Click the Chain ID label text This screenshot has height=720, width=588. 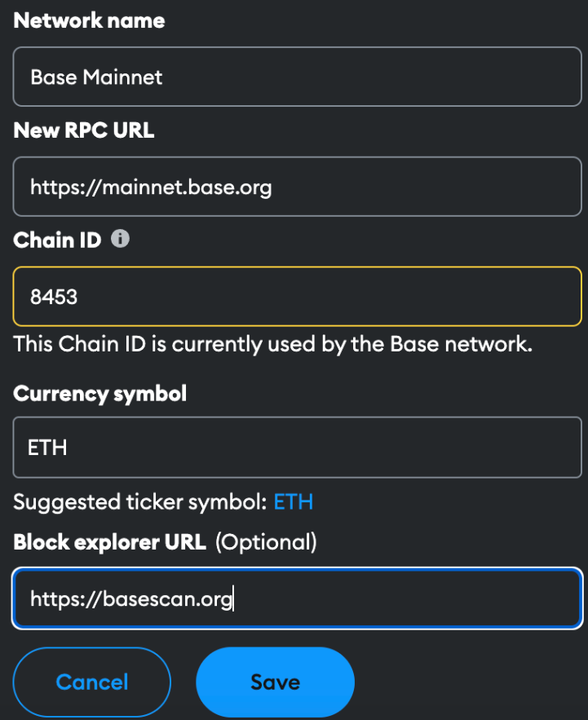pos(57,240)
